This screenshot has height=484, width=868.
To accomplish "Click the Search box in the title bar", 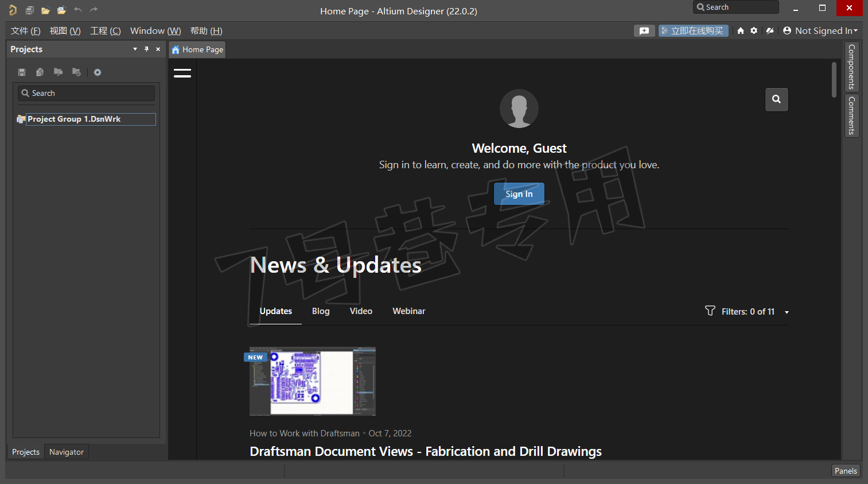I will click(736, 7).
